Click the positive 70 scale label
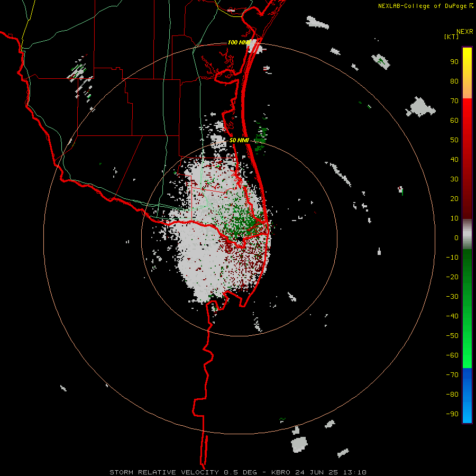Viewport: 476px width, 476px height. [x=454, y=101]
